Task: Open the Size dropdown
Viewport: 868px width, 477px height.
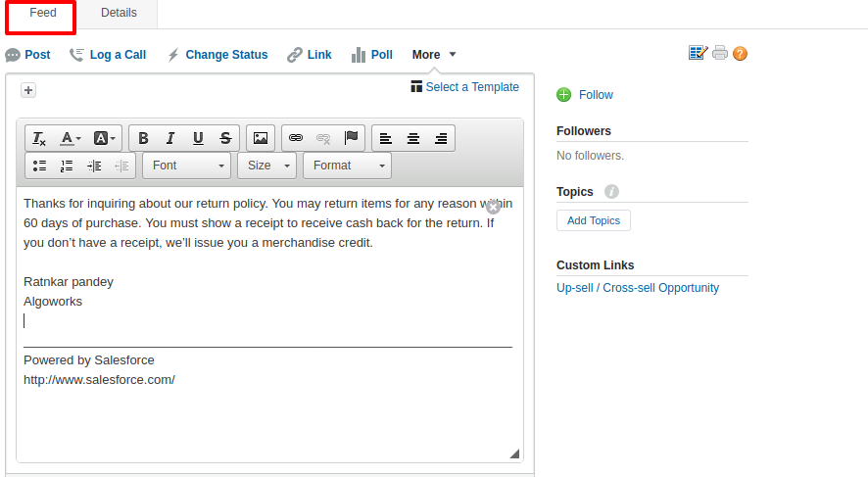Action: (x=265, y=167)
